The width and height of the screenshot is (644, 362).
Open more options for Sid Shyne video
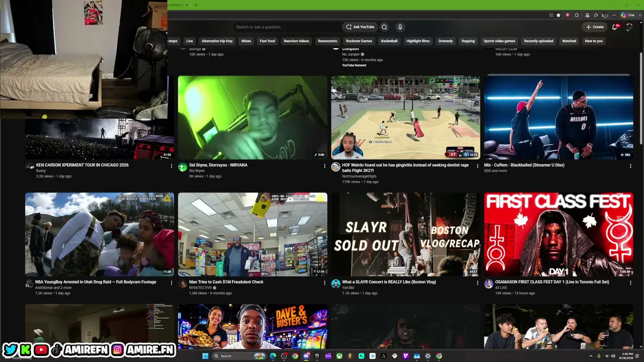coord(325,166)
